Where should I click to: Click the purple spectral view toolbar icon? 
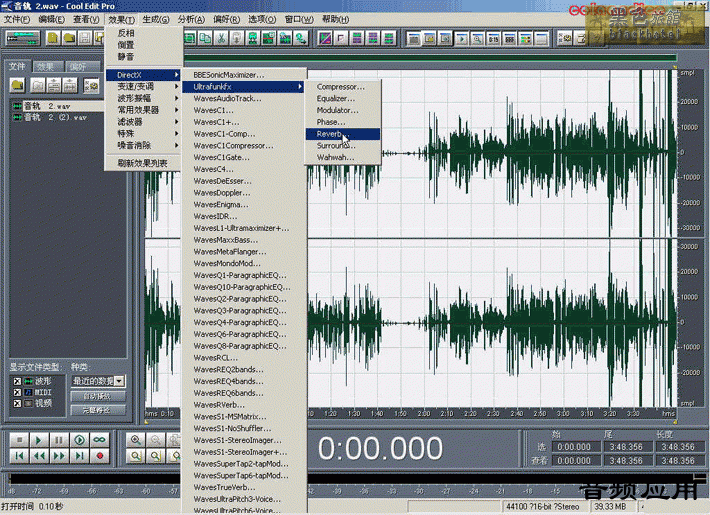(x=325, y=39)
